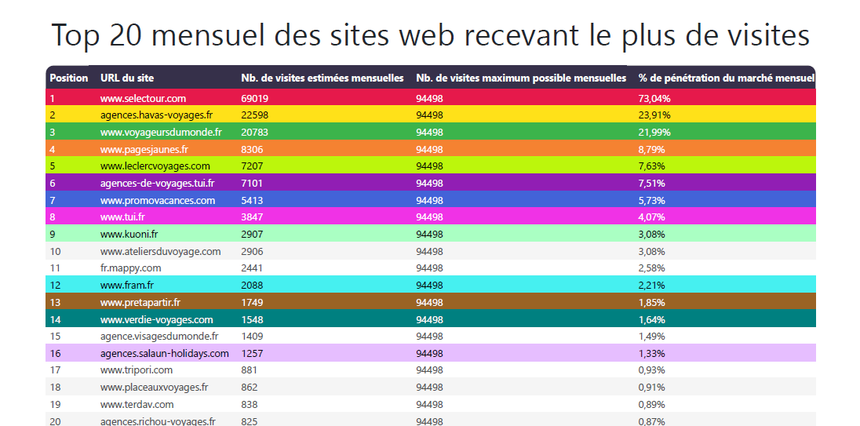860x426 pixels.
Task: Click the www.kuoni.fr link
Action: click(130, 234)
